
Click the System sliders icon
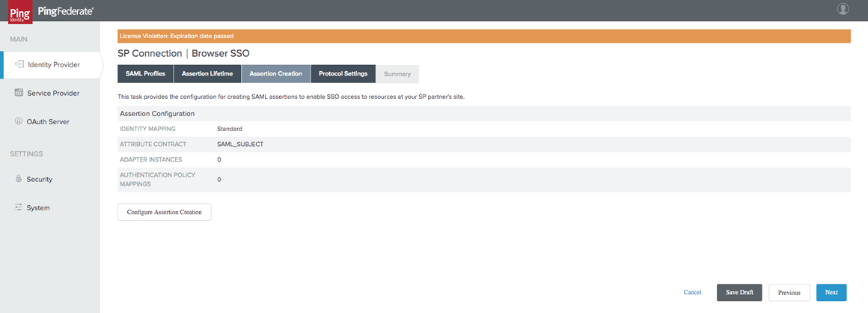(x=19, y=207)
